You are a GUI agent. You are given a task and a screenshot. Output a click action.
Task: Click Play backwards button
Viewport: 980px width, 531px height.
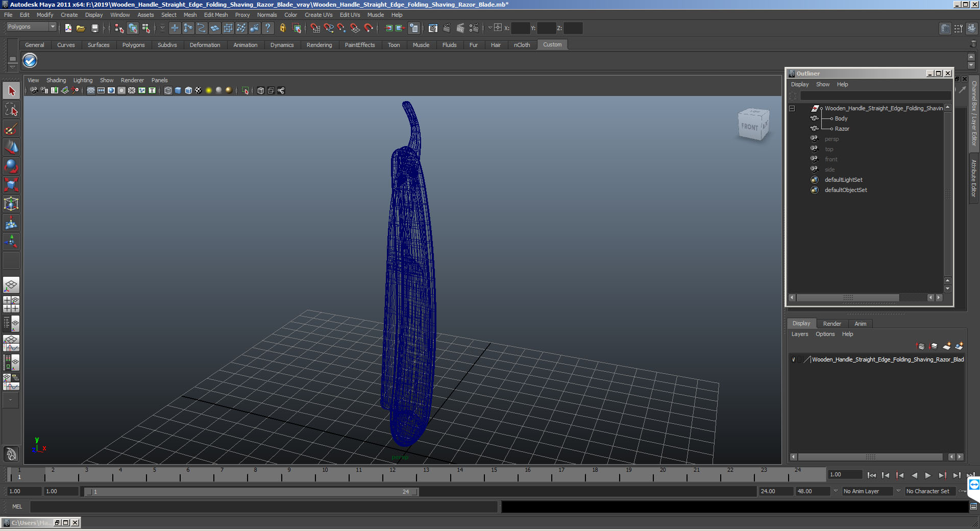tap(914, 475)
